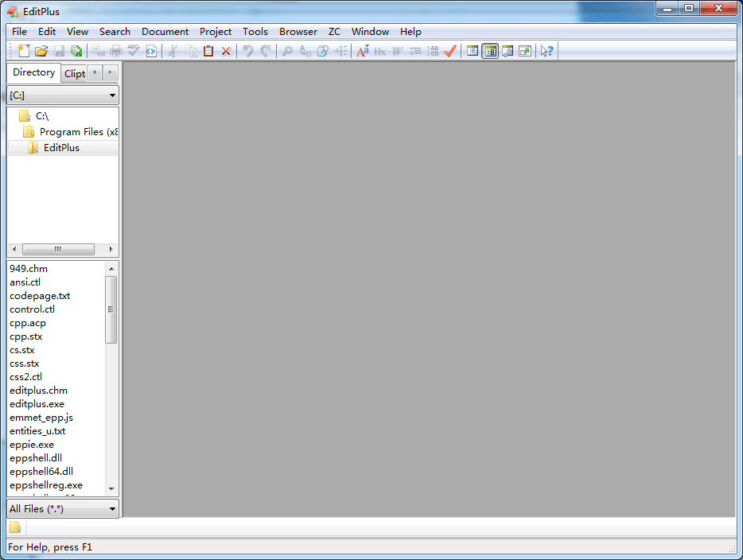Click the Set Font 'Aa' icon
Screen dimensions: 743x560
click(363, 51)
